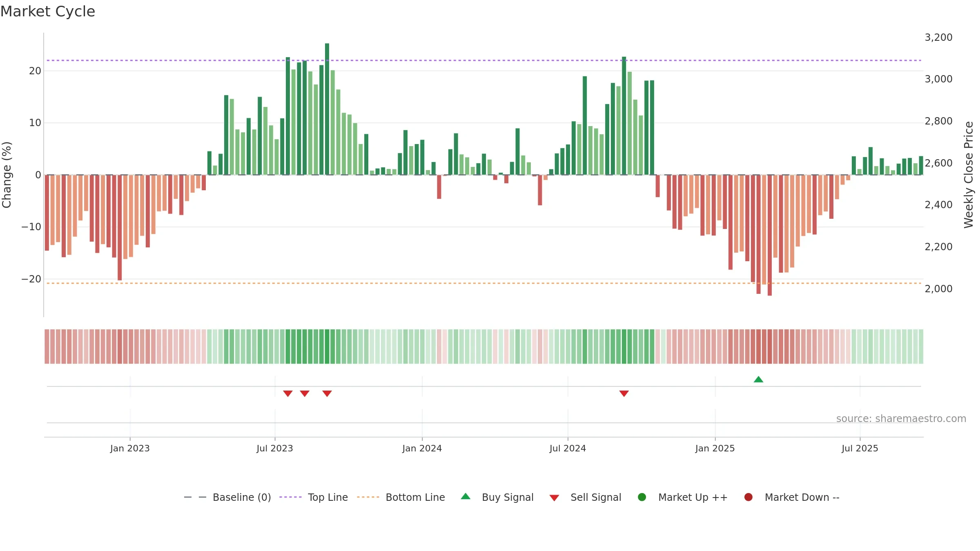Click the Weekly Close Price axis title
Screen dimensions: 980x551
tap(969, 175)
